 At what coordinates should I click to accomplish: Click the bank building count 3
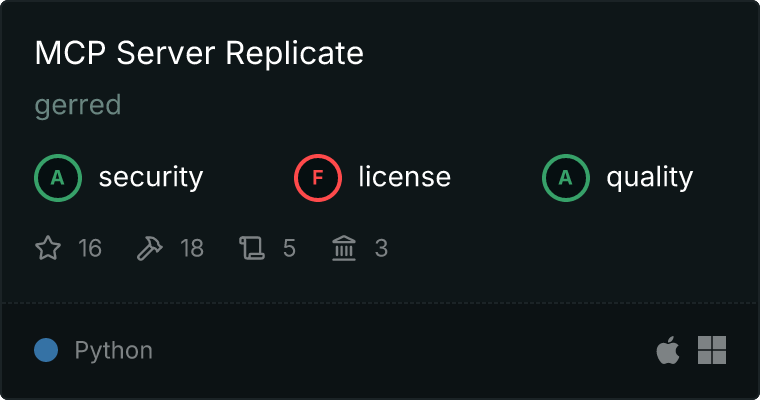381,248
